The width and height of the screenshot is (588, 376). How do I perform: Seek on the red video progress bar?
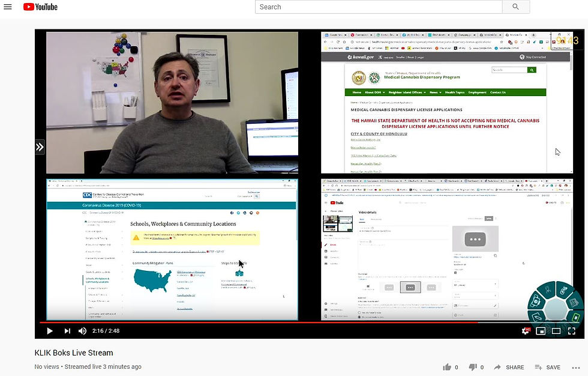tap(259, 322)
